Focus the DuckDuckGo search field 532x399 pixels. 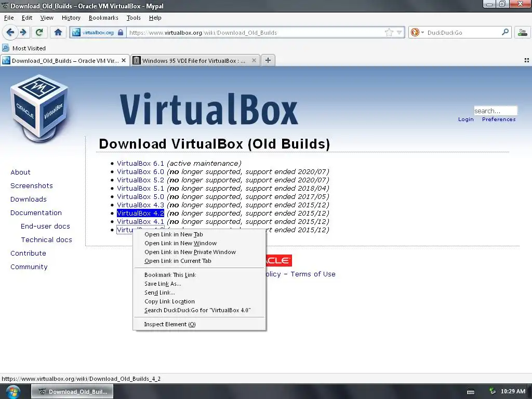(463, 33)
